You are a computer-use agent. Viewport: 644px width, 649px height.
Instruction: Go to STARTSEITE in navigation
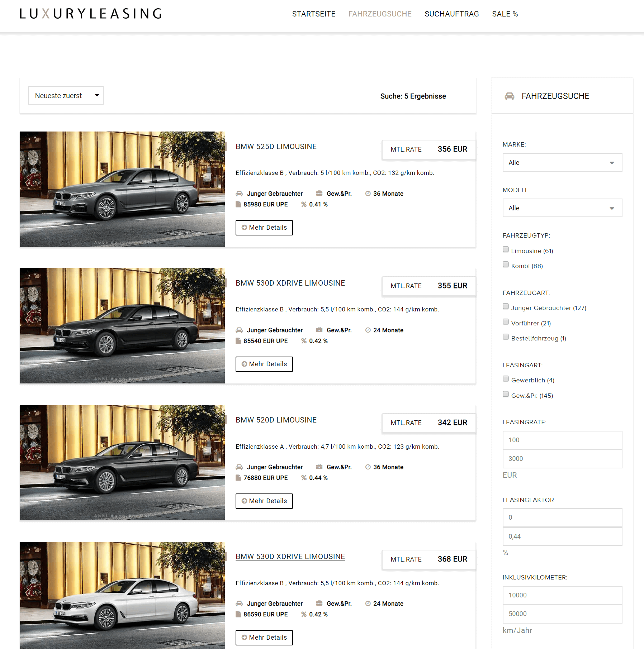tap(313, 14)
